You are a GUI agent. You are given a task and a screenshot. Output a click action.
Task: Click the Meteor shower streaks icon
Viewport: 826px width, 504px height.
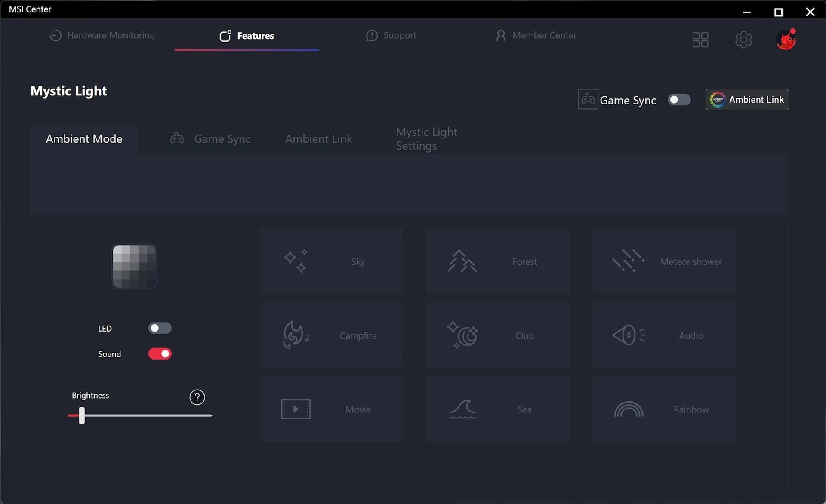click(x=629, y=261)
